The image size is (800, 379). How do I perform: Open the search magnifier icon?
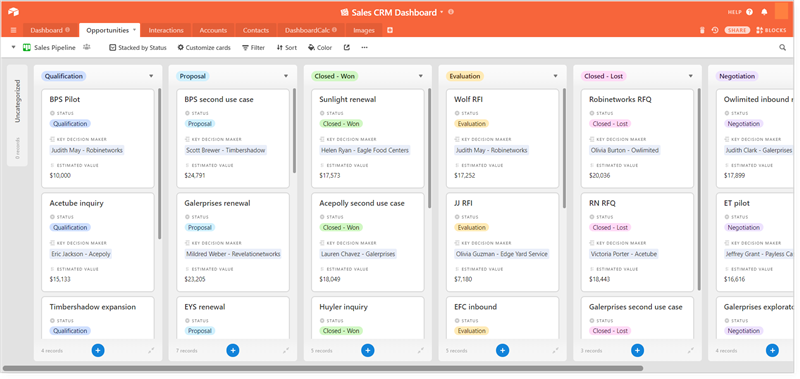pyautogui.click(x=783, y=47)
